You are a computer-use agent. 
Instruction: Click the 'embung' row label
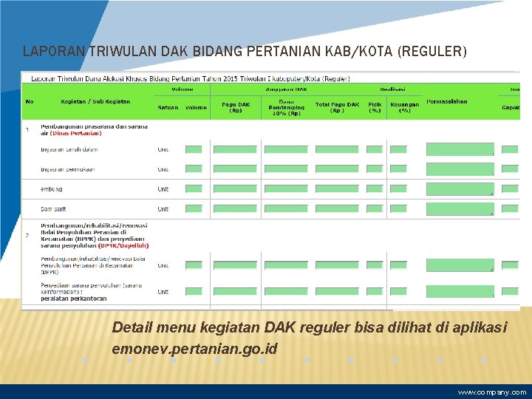tap(51, 189)
